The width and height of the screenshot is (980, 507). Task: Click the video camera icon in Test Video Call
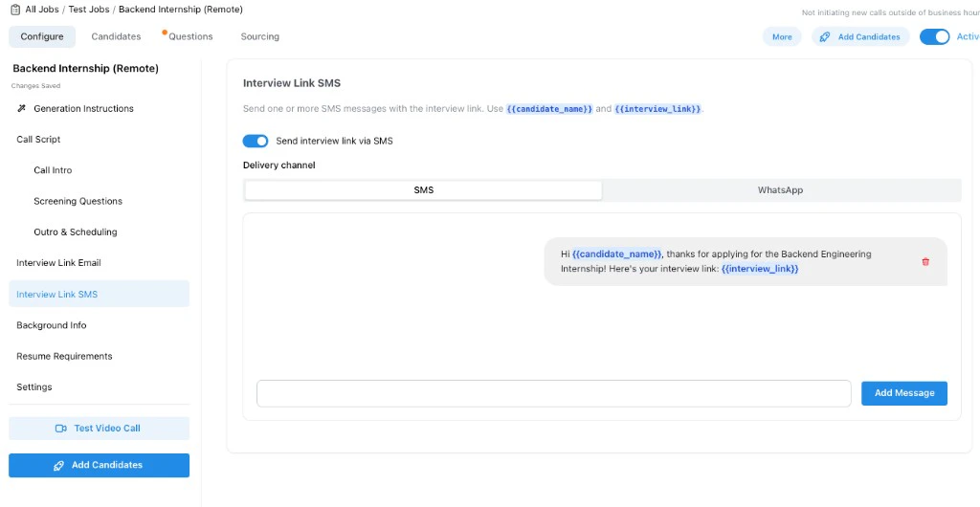click(60, 429)
